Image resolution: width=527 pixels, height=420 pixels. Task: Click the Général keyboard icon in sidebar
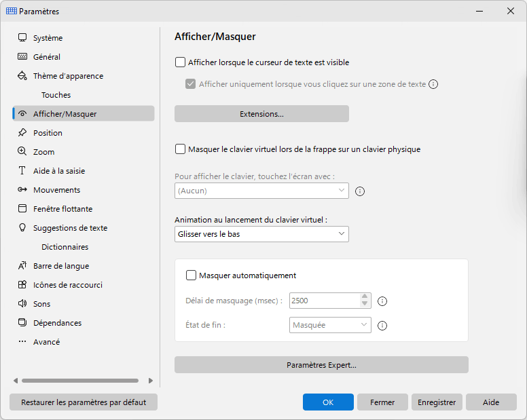coord(22,56)
